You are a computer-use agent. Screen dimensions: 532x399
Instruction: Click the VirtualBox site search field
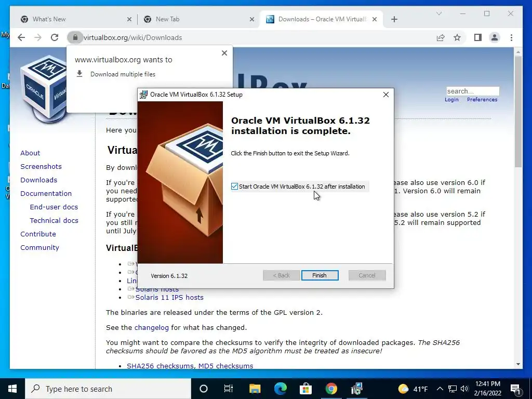[473, 91]
